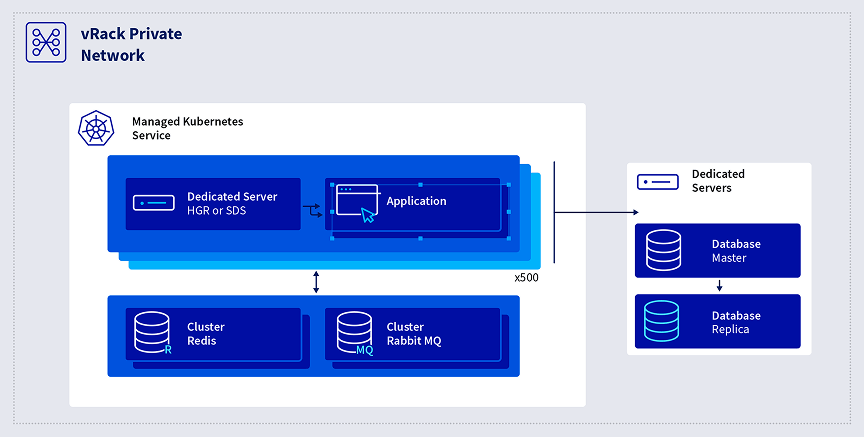
Task: Select the Application browser window icon
Action: tap(357, 203)
